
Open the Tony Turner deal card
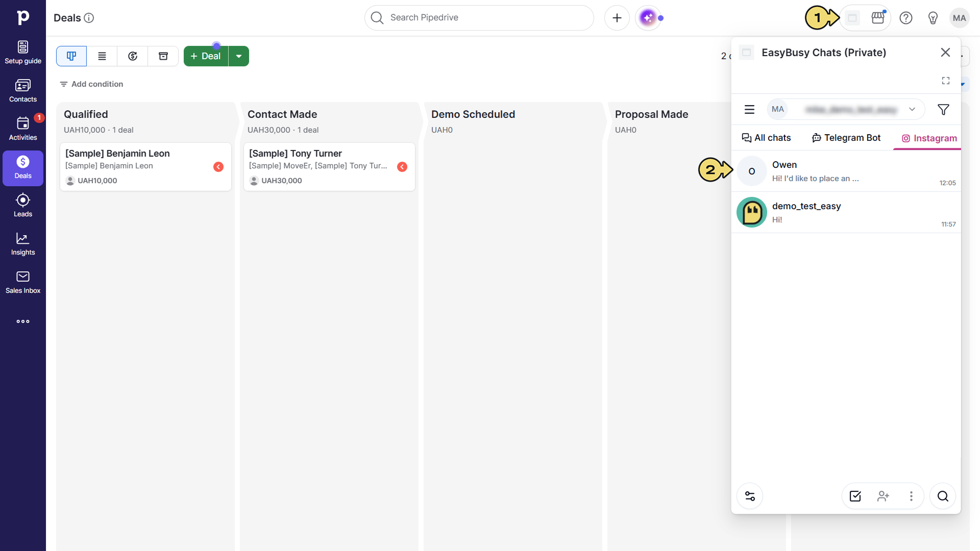point(329,167)
